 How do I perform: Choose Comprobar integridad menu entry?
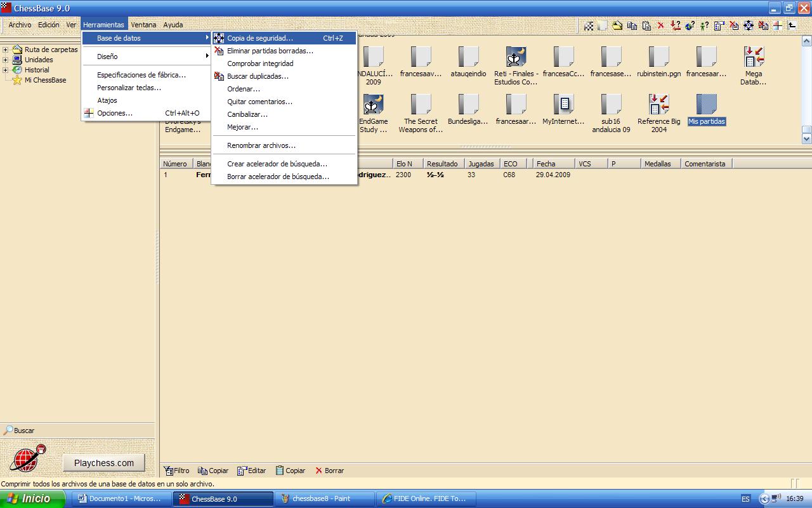click(x=284, y=63)
